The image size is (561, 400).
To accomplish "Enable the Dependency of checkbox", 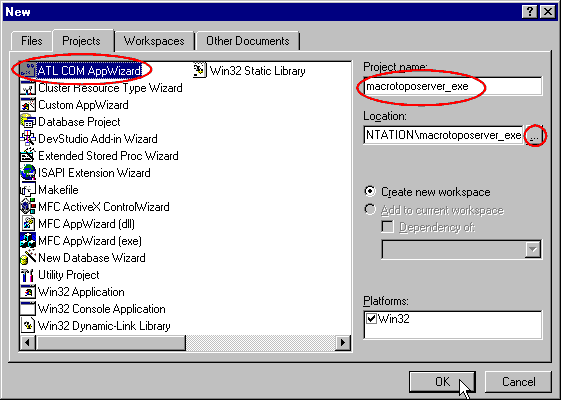I will click(387, 227).
